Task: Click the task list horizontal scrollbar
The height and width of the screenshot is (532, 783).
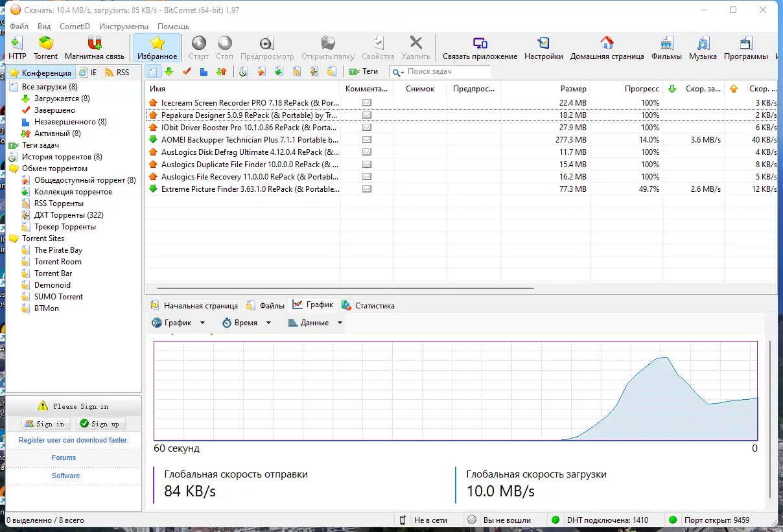Action: point(345,288)
